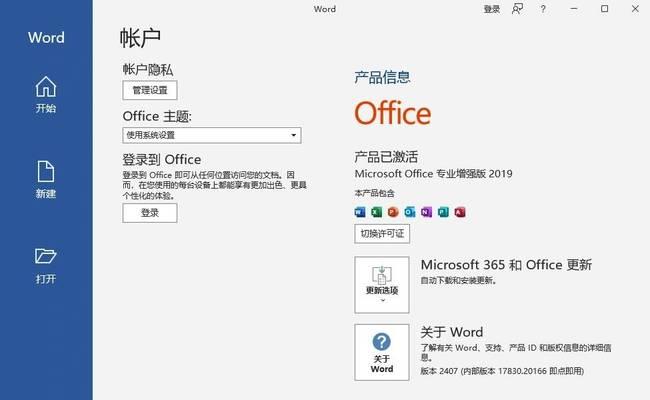Click the 版本 2407 version text
The width and height of the screenshot is (650, 400).
[502, 371]
